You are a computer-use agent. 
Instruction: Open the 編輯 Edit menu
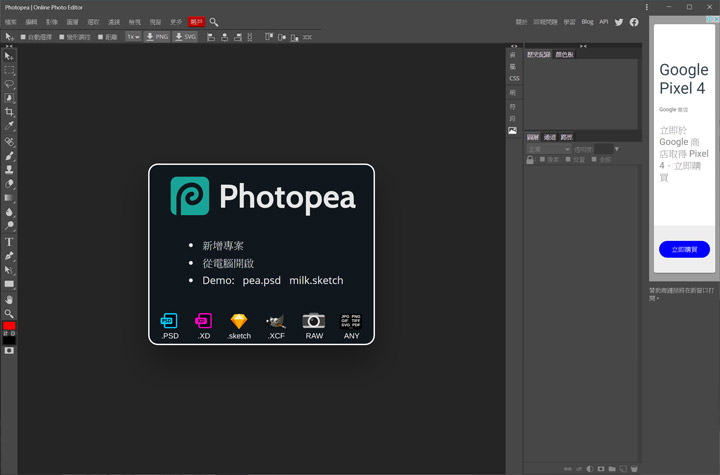(31, 22)
